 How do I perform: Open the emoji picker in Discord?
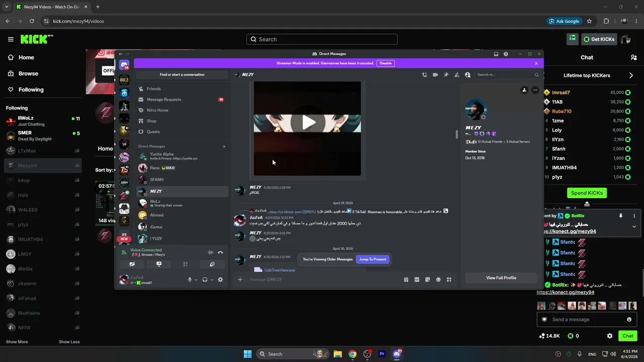point(438,280)
